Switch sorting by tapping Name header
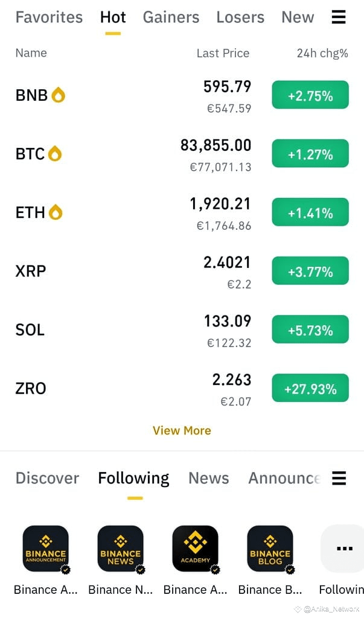The image size is (364, 618). (x=31, y=53)
